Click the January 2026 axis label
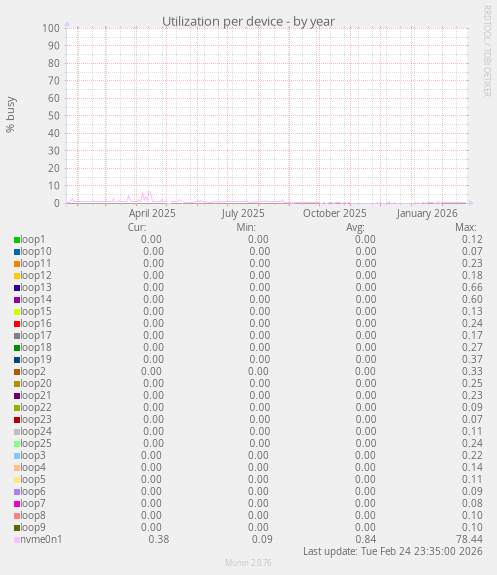The width and height of the screenshot is (497, 575). pos(427,213)
